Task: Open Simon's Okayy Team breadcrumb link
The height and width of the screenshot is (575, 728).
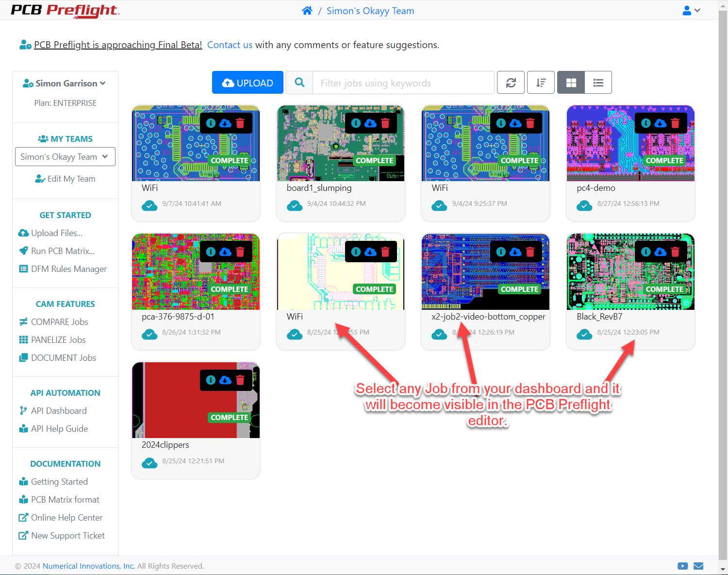Action: 370,11
